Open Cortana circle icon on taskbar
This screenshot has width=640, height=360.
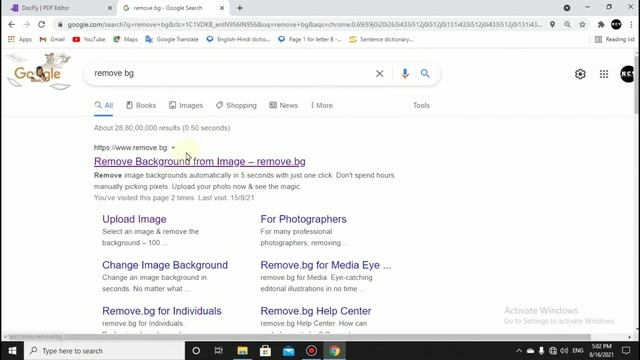pos(196,351)
